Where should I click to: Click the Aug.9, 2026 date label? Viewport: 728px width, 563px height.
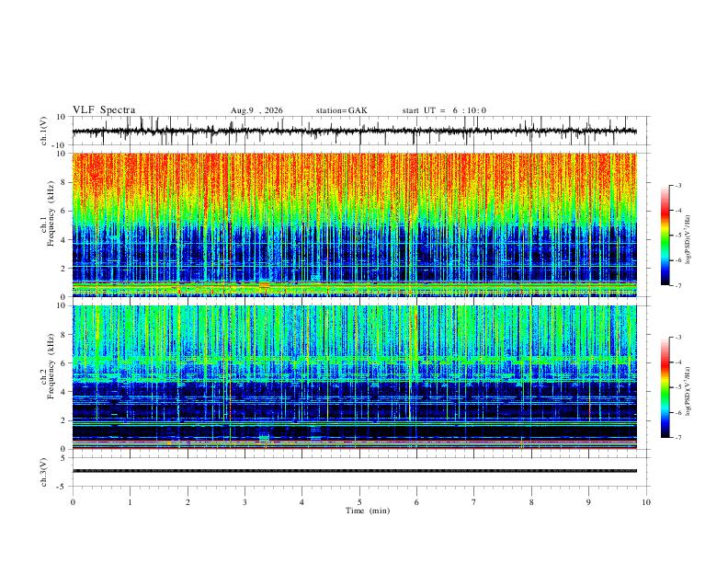pos(256,110)
